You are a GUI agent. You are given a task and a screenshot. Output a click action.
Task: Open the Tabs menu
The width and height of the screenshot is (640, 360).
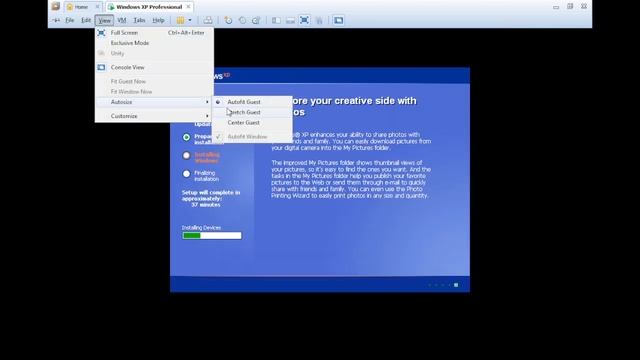(x=139, y=20)
